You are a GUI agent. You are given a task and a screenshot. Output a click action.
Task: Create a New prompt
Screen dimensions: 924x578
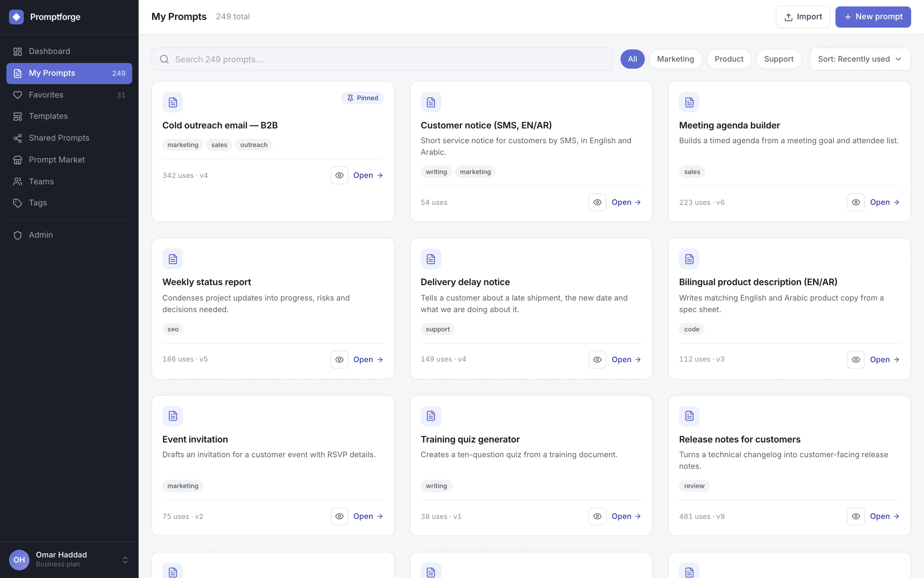873,17
